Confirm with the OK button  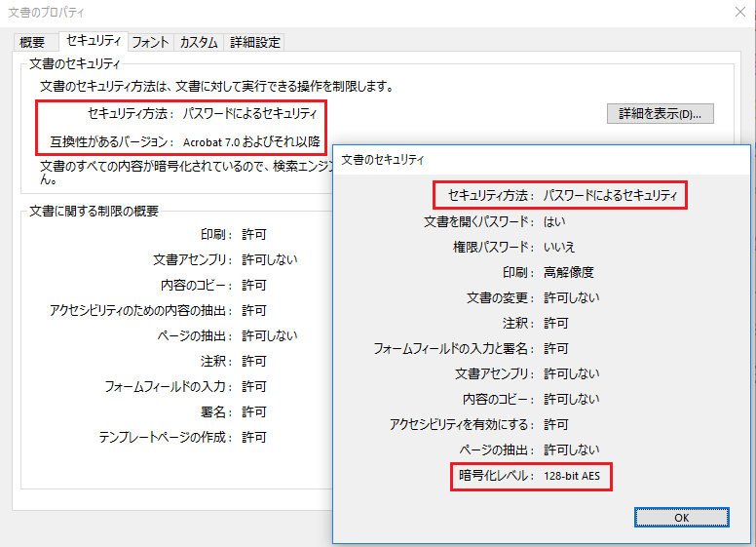pos(681,518)
